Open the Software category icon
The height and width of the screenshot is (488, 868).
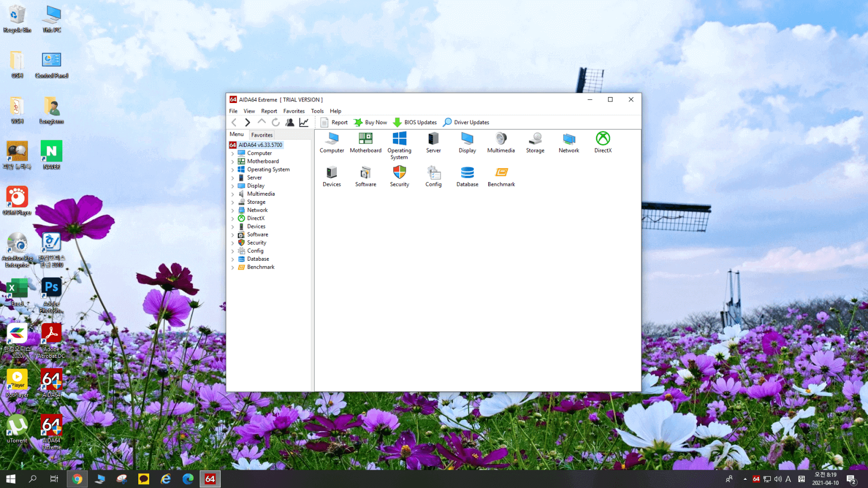click(x=366, y=177)
